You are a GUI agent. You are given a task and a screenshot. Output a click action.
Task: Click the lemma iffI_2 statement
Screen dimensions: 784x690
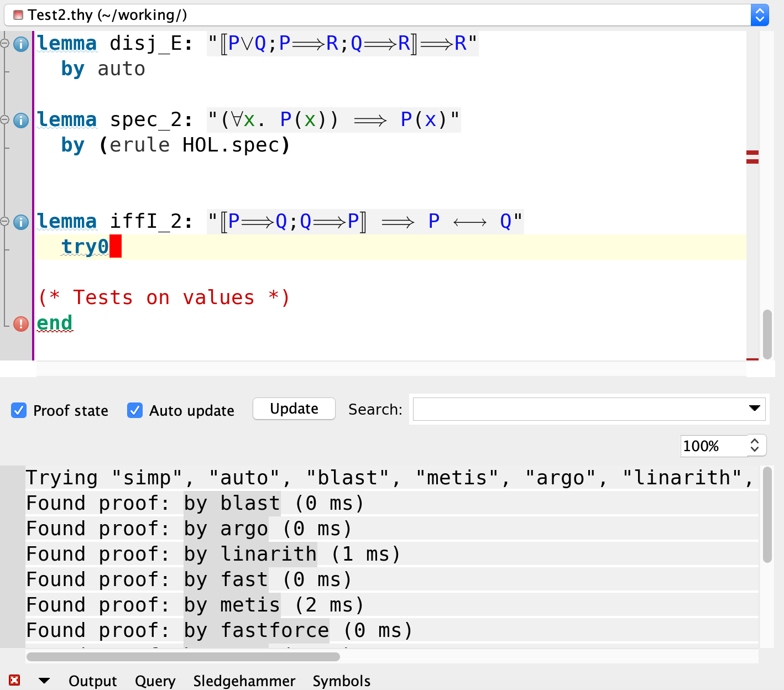tap(365, 222)
